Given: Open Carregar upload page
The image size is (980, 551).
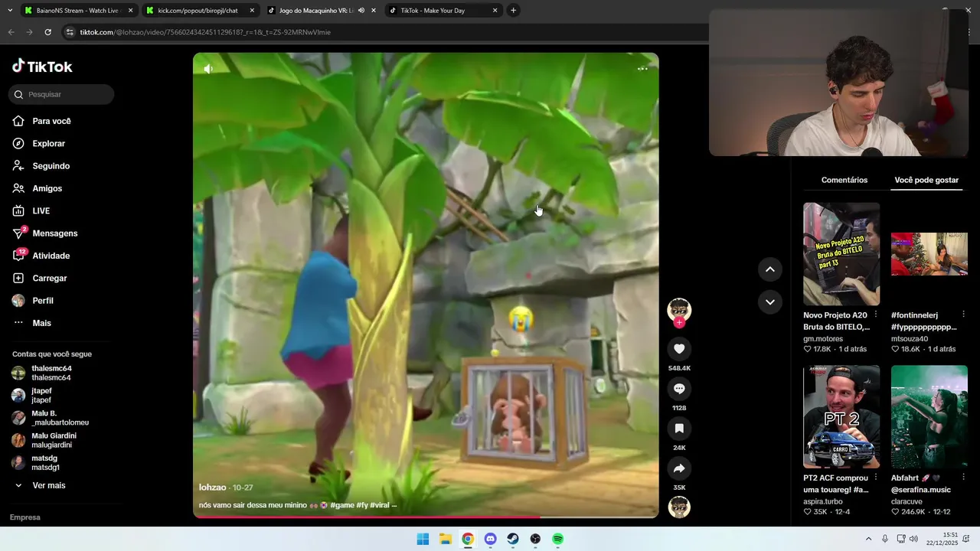Looking at the screenshot, I should tap(40, 279).
